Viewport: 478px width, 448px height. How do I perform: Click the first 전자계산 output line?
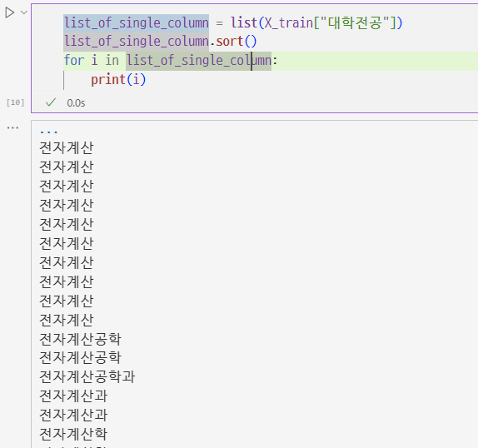tap(66, 148)
